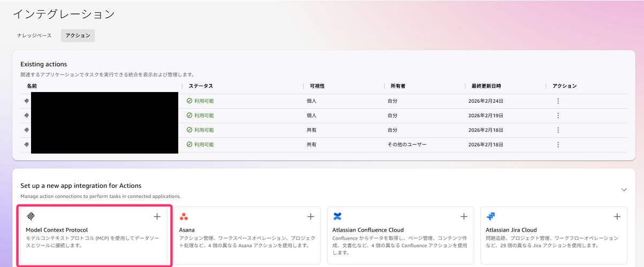The width and height of the screenshot is (644, 267).
Task: Select the アクション tab
Action: [x=78, y=36]
